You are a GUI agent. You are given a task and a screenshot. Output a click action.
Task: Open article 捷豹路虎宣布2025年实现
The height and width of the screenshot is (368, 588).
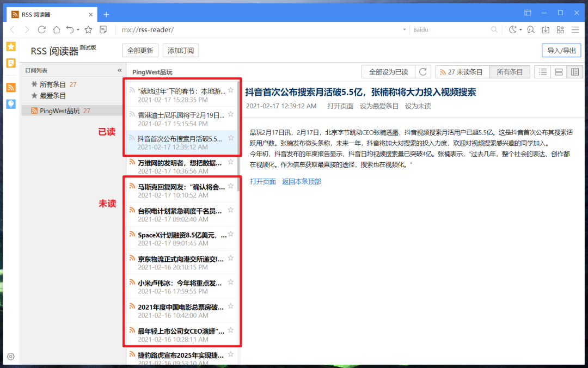[181, 355]
